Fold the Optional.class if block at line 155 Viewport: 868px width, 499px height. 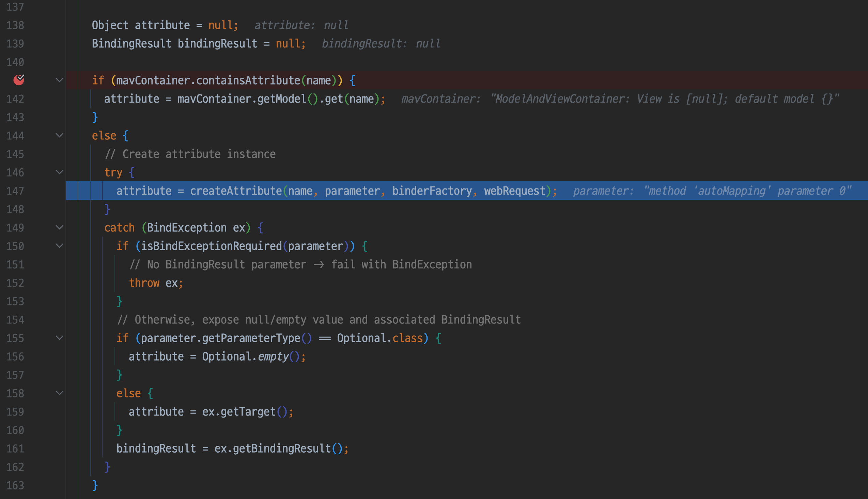(60, 337)
